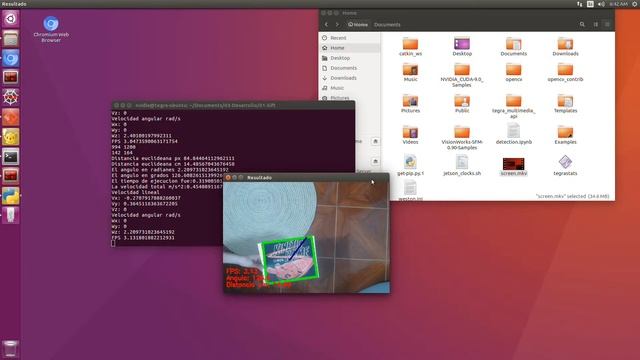This screenshot has width=640, height=360.
Task: Click the Home path bar button
Action: click(358, 24)
